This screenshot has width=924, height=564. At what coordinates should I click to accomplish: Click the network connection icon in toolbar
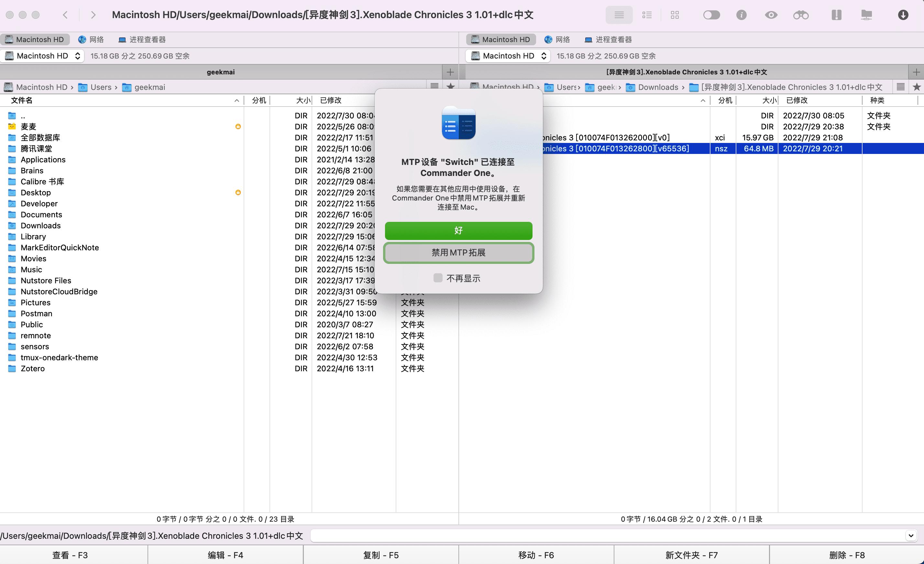tap(866, 15)
